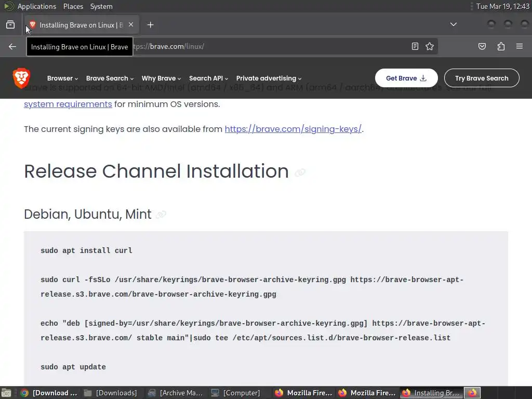Click the Try Brave Search button
532x399 pixels.
[482, 78]
